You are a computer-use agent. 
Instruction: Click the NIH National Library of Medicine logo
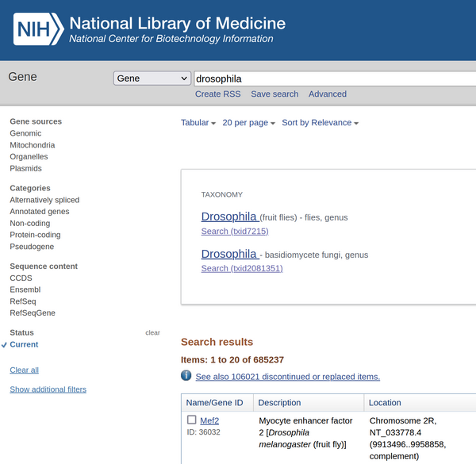pos(149,29)
